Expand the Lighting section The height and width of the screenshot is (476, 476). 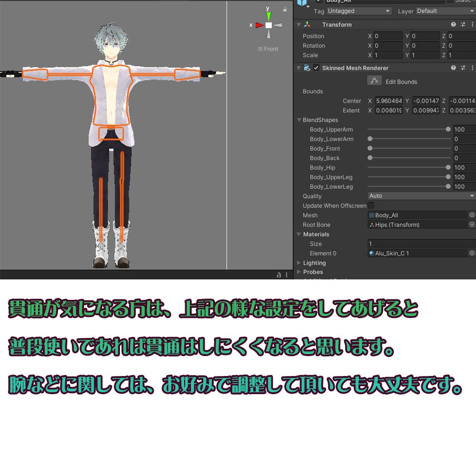pyautogui.click(x=299, y=263)
